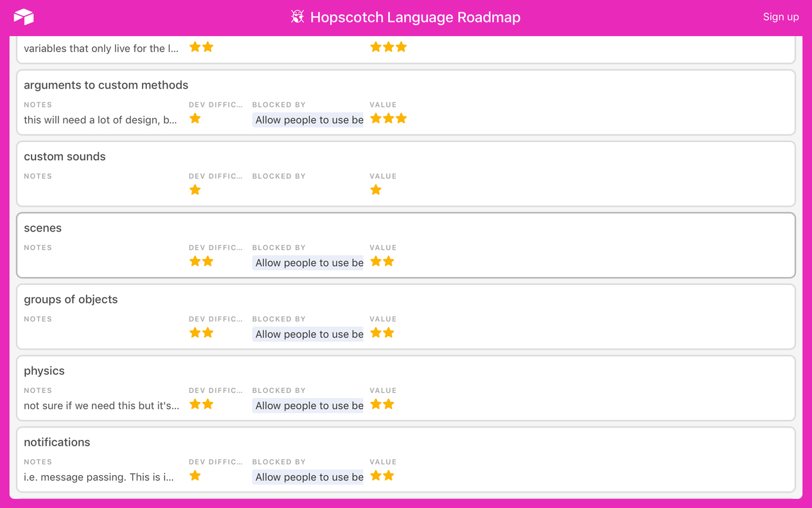This screenshot has height=508, width=812.
Task: Click the NOTES label in custom sounds card
Action: [38, 176]
